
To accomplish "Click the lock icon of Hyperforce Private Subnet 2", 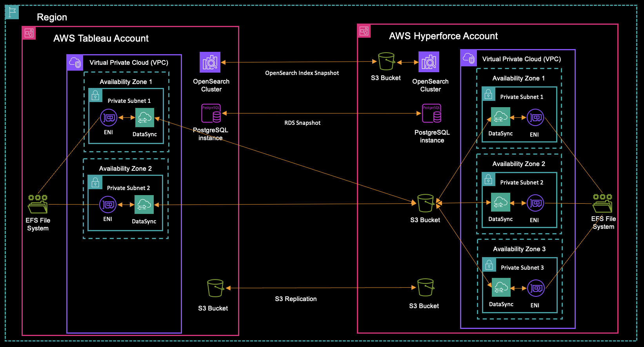I will (x=488, y=180).
